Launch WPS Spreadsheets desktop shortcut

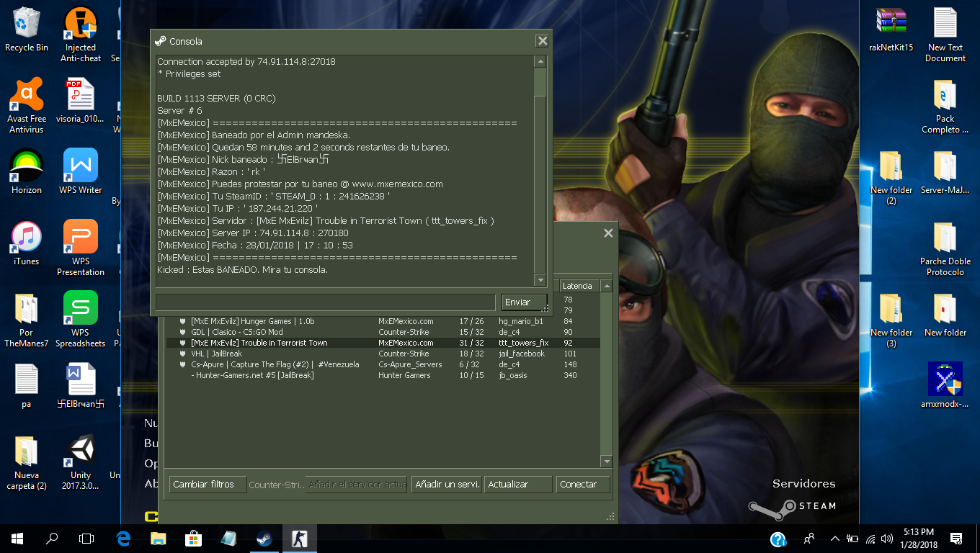click(81, 320)
